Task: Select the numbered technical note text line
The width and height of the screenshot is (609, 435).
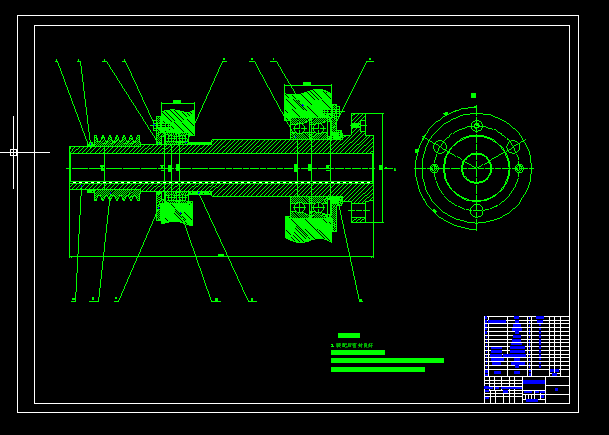Action: [352, 345]
